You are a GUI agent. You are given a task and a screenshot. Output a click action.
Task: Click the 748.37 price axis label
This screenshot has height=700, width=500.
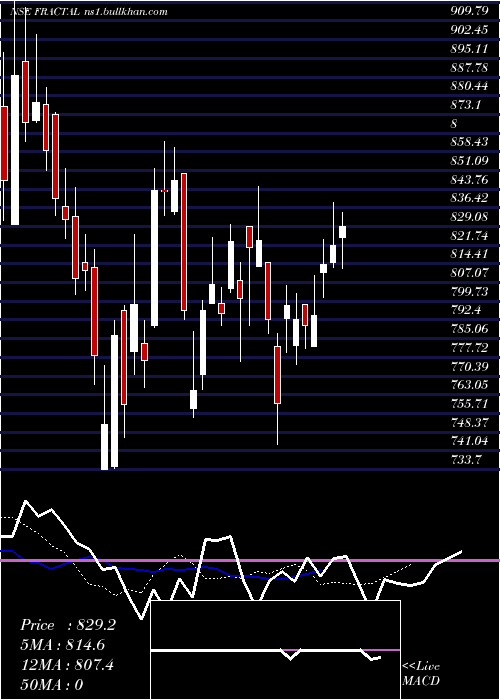click(x=469, y=422)
